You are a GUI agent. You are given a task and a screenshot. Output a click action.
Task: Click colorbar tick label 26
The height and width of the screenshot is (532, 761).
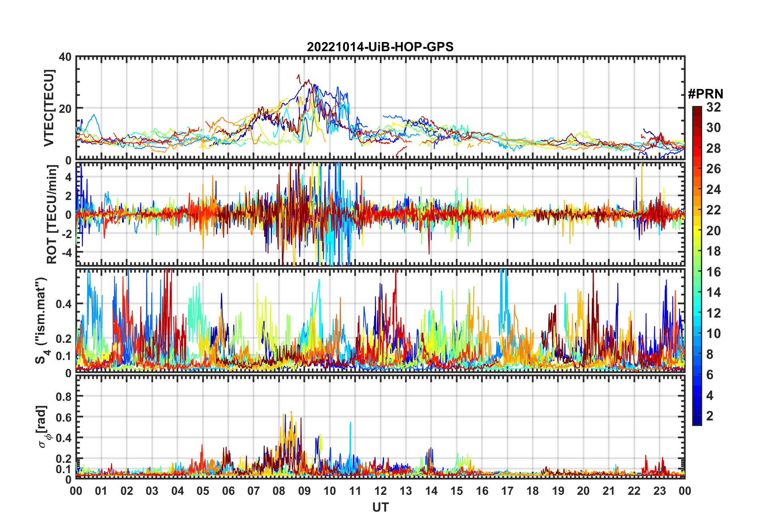coord(713,169)
